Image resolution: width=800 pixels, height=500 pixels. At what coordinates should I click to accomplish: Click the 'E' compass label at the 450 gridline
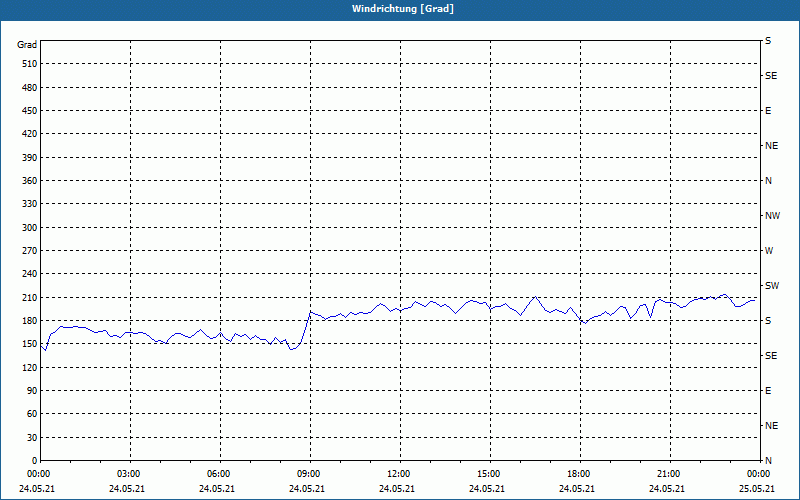point(768,111)
